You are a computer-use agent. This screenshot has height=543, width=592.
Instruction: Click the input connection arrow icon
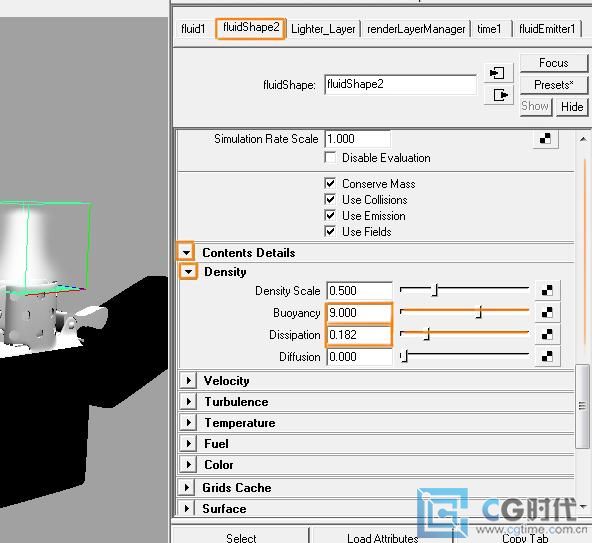coord(498,73)
